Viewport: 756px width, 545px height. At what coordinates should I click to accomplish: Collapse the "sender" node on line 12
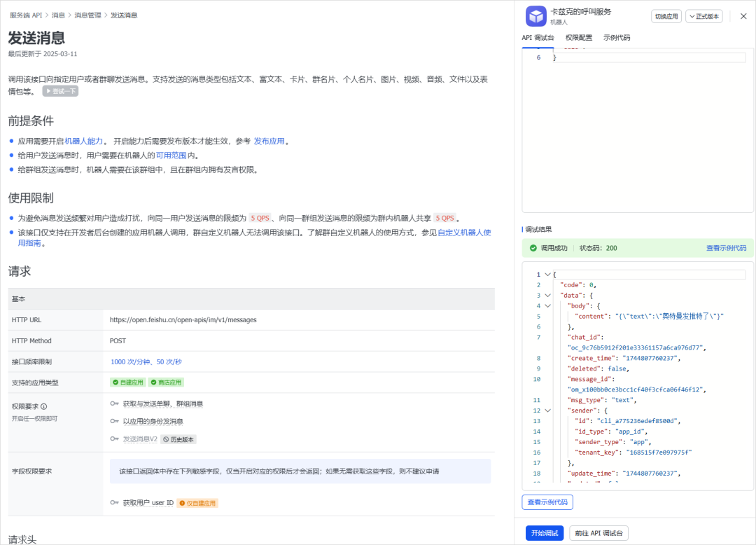click(x=547, y=411)
